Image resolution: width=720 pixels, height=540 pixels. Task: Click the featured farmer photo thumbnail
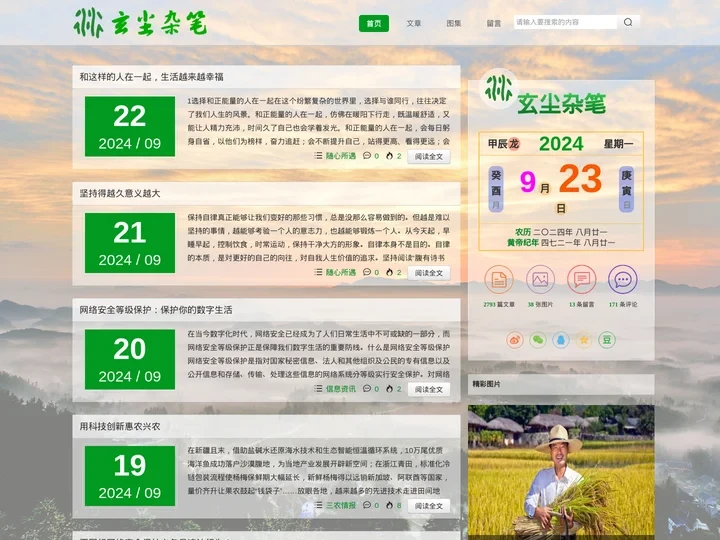[561, 472]
